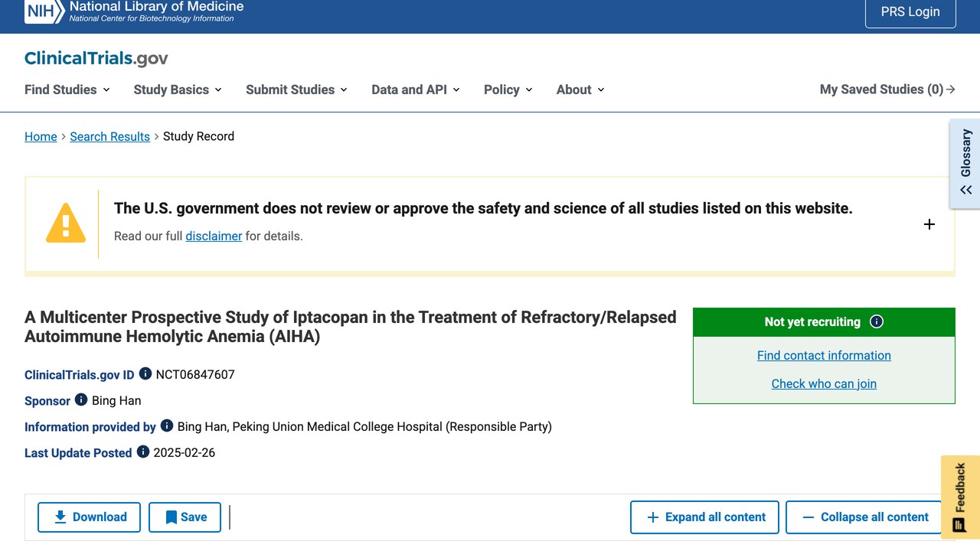Return to Search Results breadcrumb
Image resolution: width=980 pixels, height=551 pixels.
pos(109,136)
